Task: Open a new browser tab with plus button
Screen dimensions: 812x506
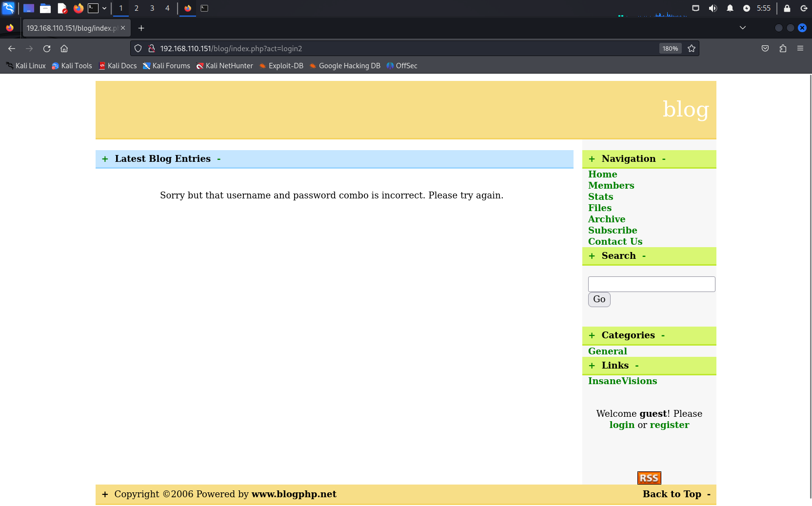Action: tap(141, 28)
